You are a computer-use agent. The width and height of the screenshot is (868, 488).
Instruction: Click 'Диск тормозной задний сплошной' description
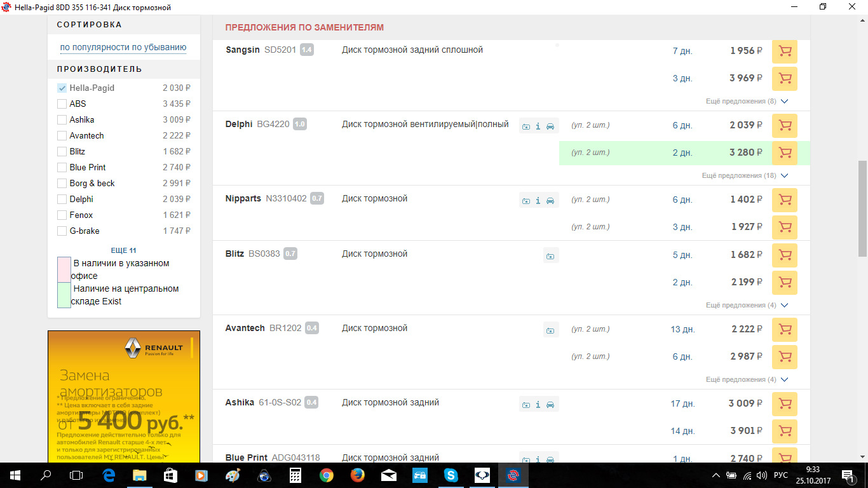pos(412,50)
